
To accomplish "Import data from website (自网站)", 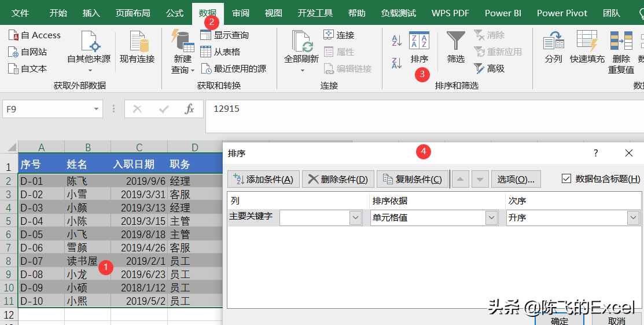I will pos(28,52).
